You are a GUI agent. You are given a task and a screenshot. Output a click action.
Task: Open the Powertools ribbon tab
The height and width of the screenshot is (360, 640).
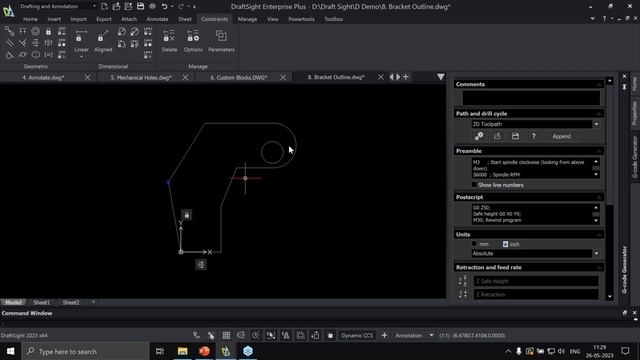click(x=301, y=19)
